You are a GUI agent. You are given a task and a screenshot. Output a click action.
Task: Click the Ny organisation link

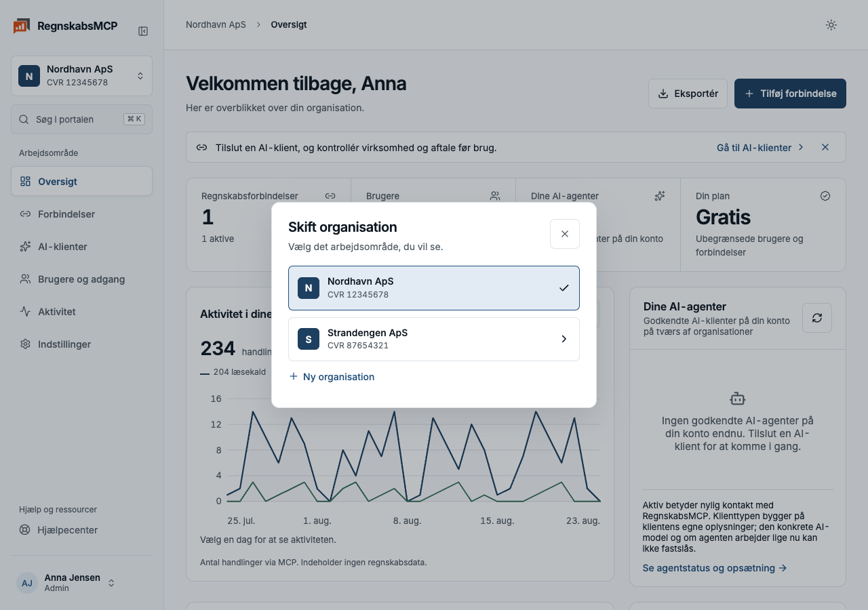332,377
